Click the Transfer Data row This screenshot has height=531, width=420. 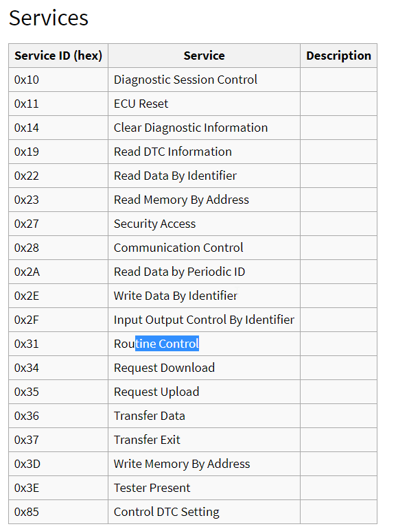(193, 416)
